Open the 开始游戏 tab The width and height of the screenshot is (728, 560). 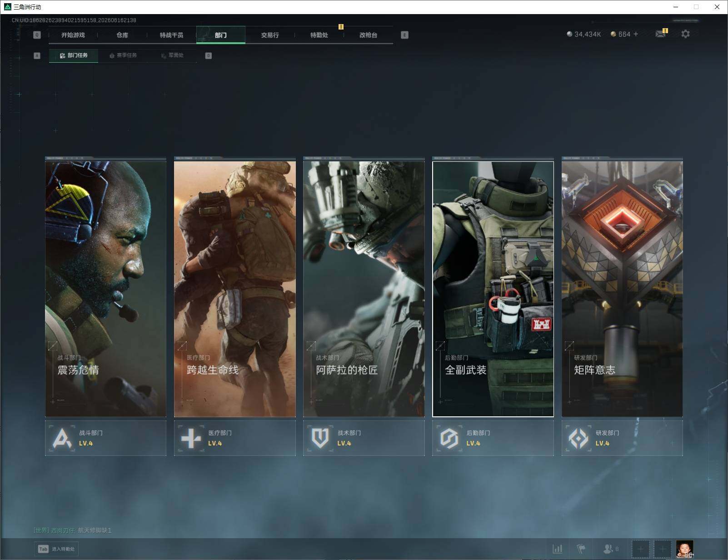click(x=73, y=35)
